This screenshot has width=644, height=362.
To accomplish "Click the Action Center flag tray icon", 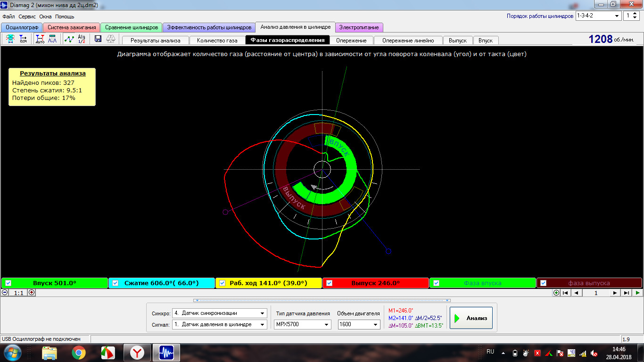I will 560,353.
